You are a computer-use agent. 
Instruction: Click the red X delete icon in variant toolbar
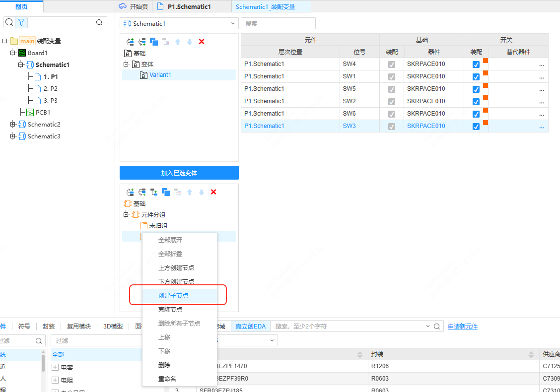click(x=202, y=42)
